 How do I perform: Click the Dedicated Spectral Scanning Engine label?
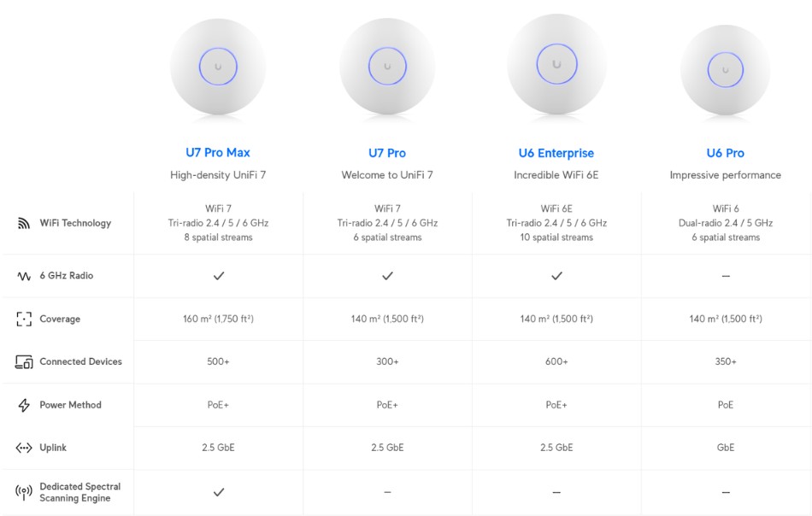pos(79,492)
